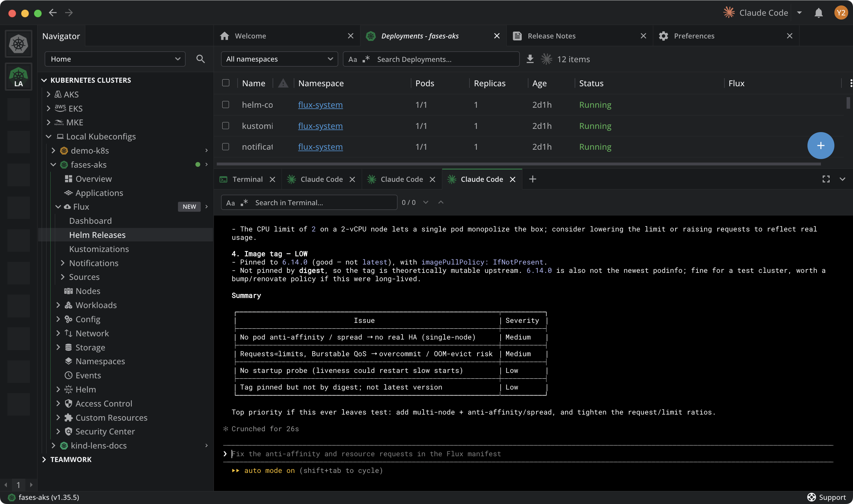Open the Claude Code title bar dropdown arrow
This screenshot has width=853, height=504.
[x=799, y=13]
